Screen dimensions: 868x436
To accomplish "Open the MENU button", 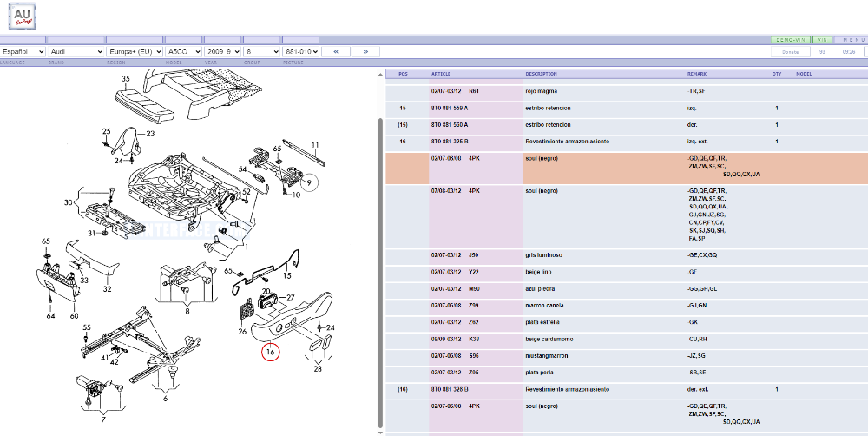I will [x=852, y=40].
